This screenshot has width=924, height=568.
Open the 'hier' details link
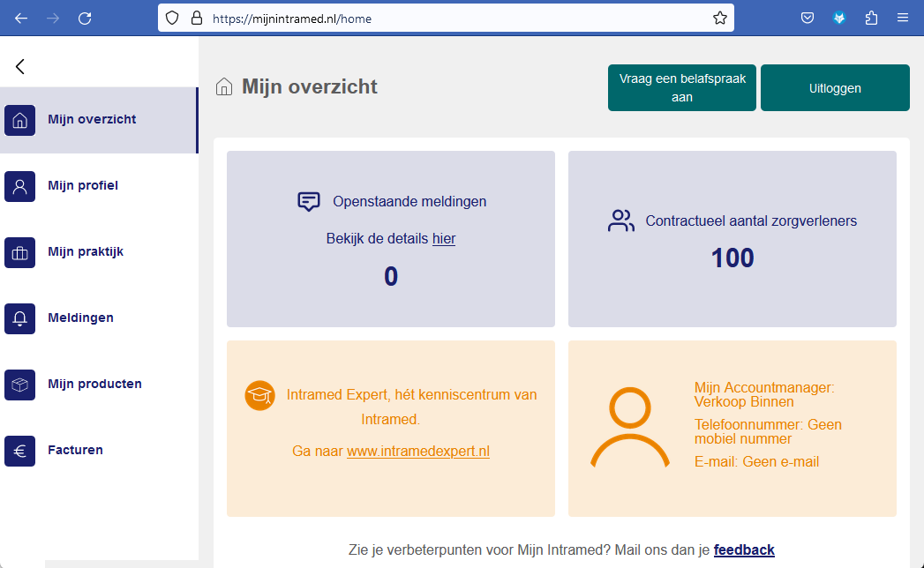tap(444, 239)
